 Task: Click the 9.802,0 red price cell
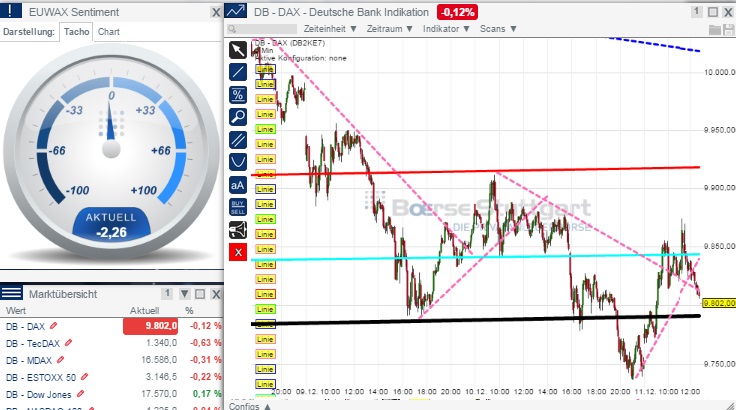(150, 326)
